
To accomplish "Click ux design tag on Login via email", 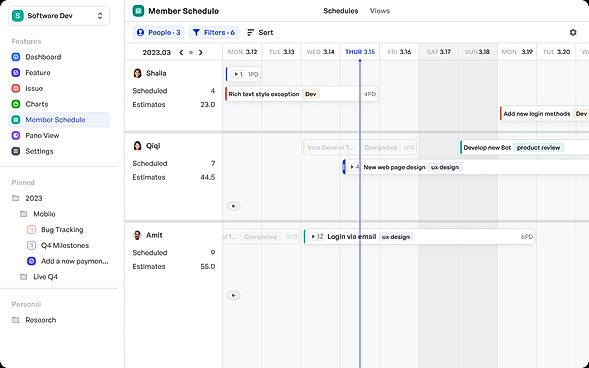I will tap(396, 237).
